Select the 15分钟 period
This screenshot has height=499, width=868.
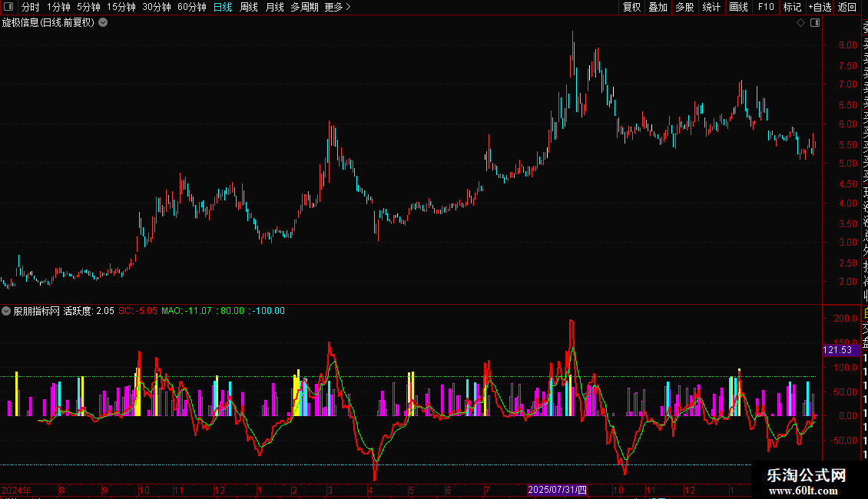121,7
